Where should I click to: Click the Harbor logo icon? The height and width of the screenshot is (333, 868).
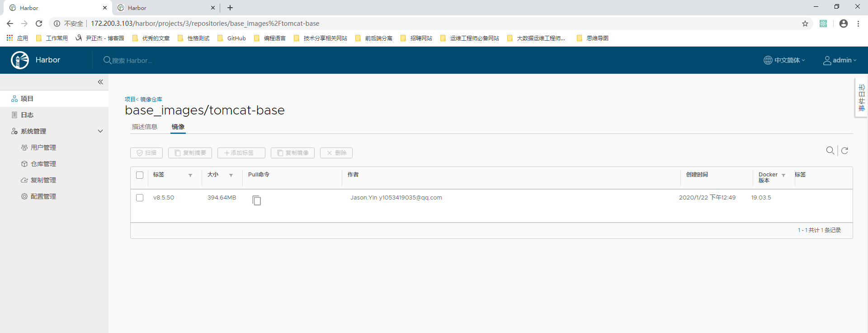click(x=20, y=60)
